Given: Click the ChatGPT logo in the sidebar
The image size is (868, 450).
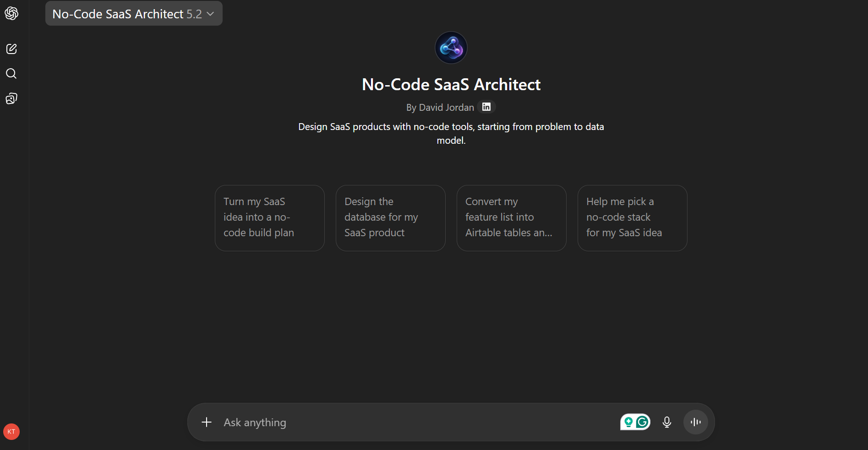Looking at the screenshot, I should (11, 13).
